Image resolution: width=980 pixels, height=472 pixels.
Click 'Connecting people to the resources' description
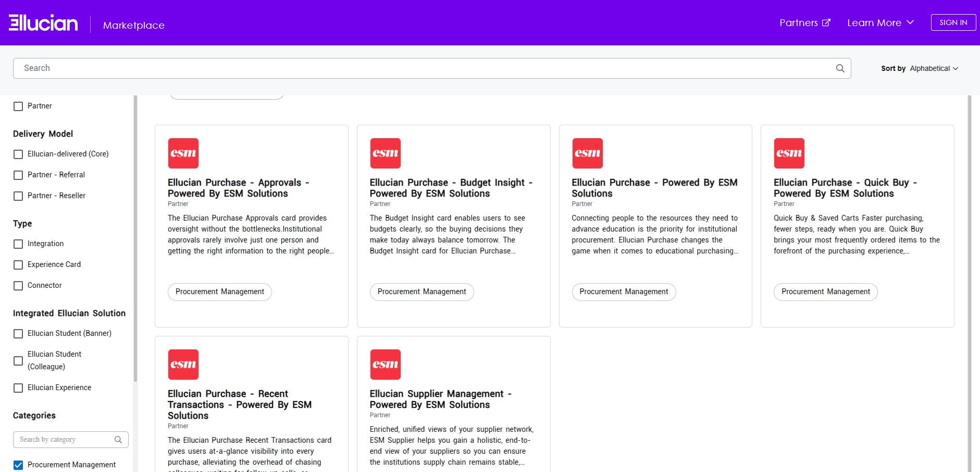pyautogui.click(x=655, y=235)
